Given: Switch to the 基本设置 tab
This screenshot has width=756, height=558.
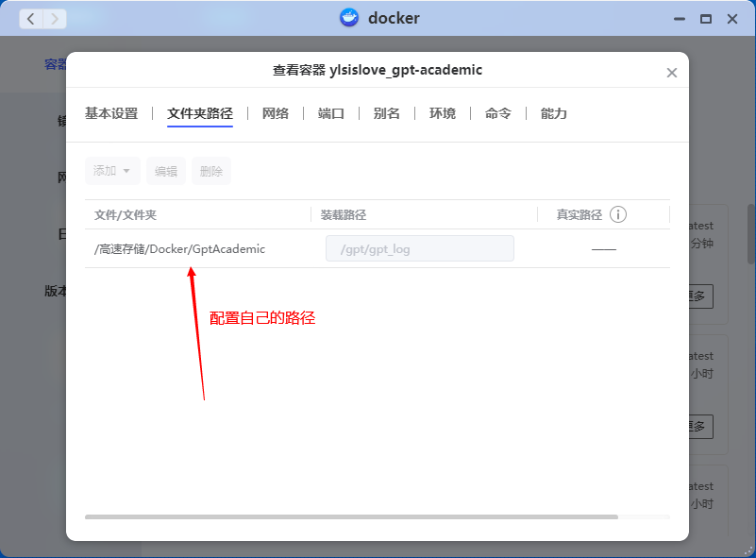Looking at the screenshot, I should coord(111,113).
